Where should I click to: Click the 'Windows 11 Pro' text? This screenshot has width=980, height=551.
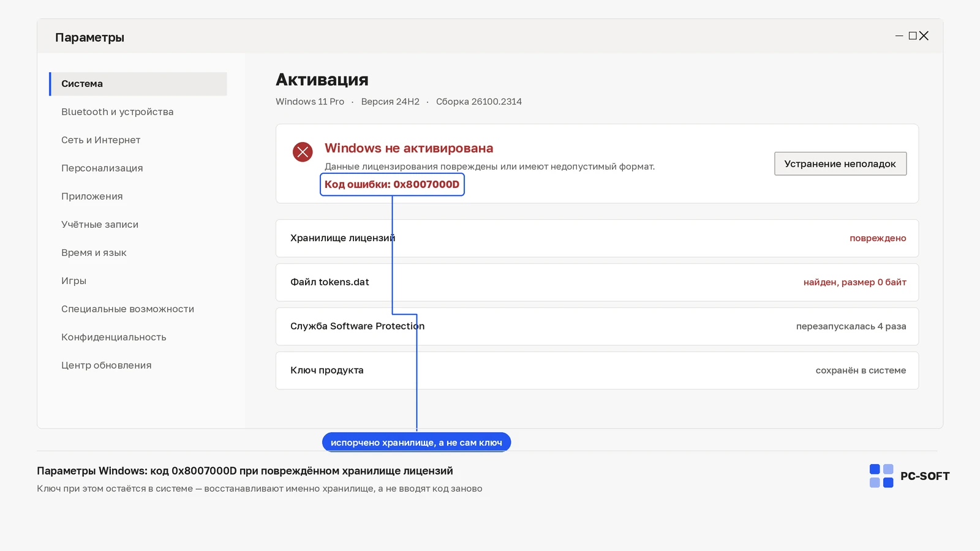click(310, 102)
